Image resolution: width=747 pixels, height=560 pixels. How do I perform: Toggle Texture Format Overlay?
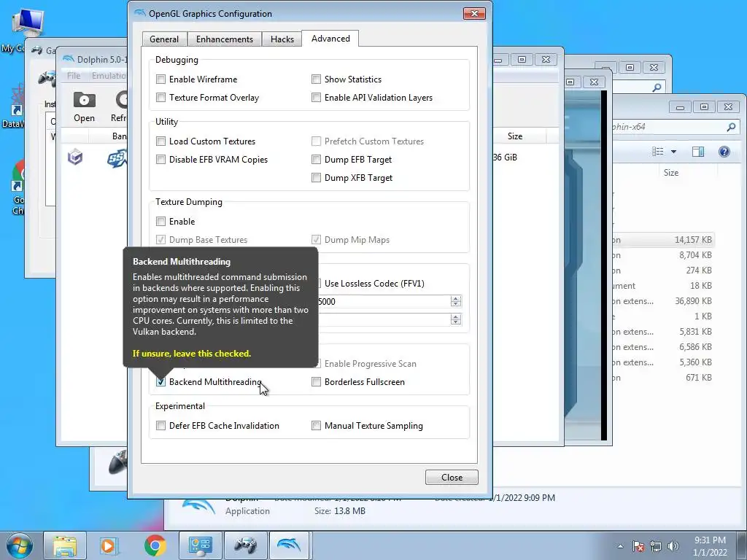point(161,98)
